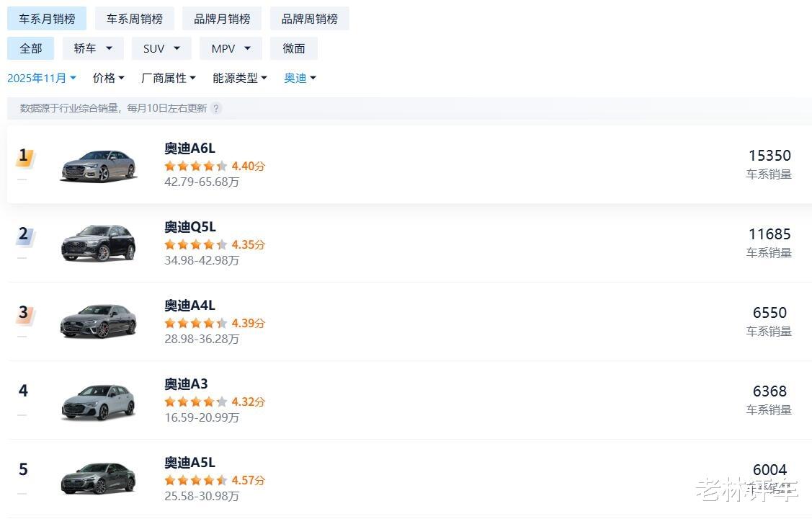Switch to the 车系周销榜 tab
This screenshot has height=519, width=812.
[x=135, y=19]
